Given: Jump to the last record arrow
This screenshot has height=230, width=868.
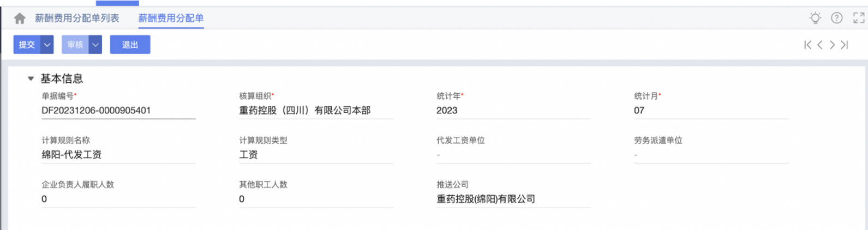Looking at the screenshot, I should (845, 45).
